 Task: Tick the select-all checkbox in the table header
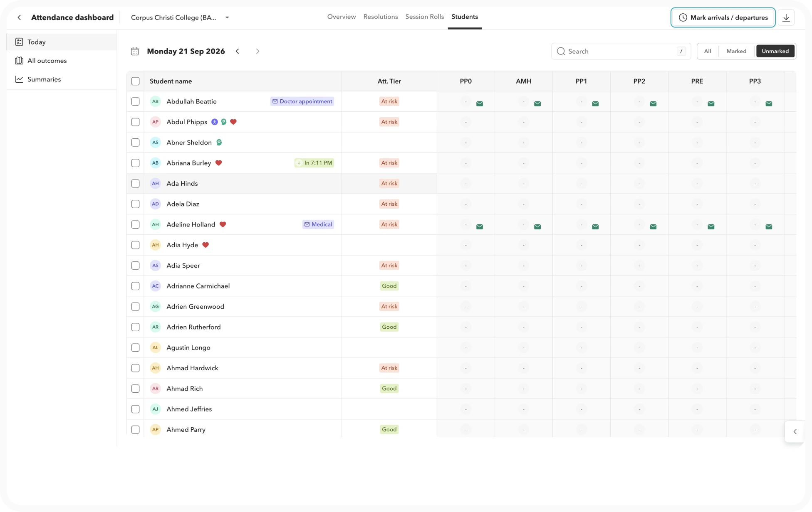click(136, 81)
